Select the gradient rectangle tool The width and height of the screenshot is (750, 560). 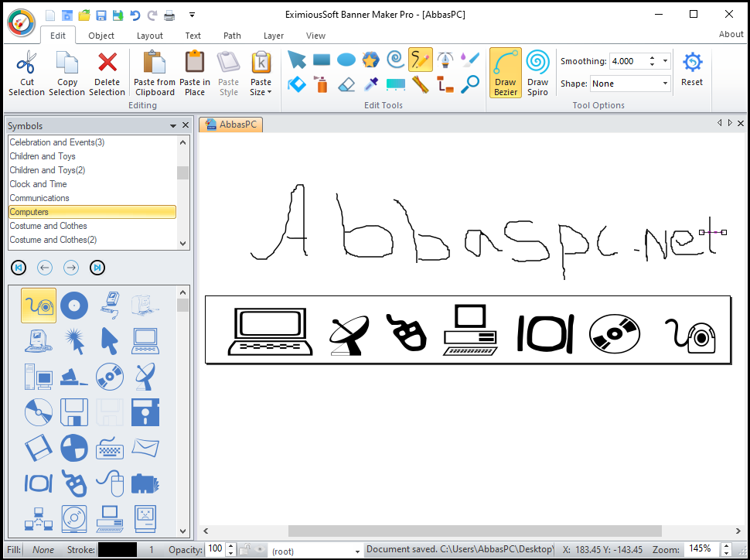tap(396, 85)
